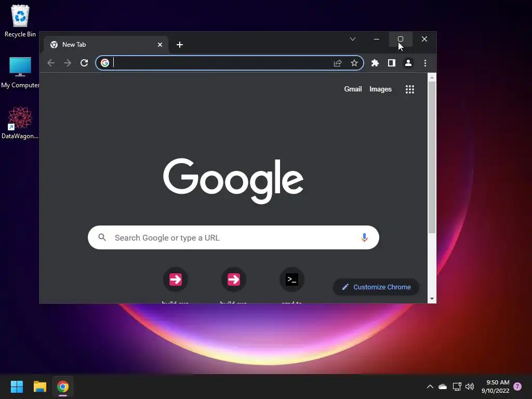Click the magnifier icon in search box
This screenshot has width=532, height=399.
pyautogui.click(x=102, y=237)
